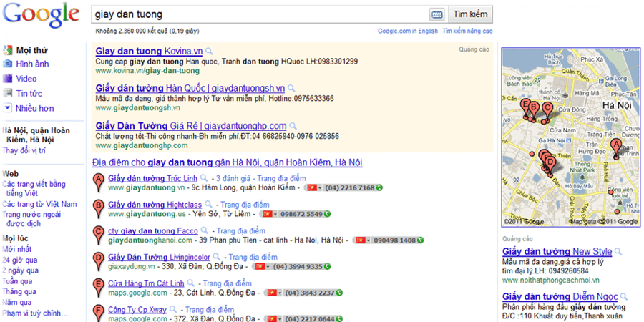Click green call icon for (04) 3843 2237
644x322 pixels.
[x=339, y=293]
